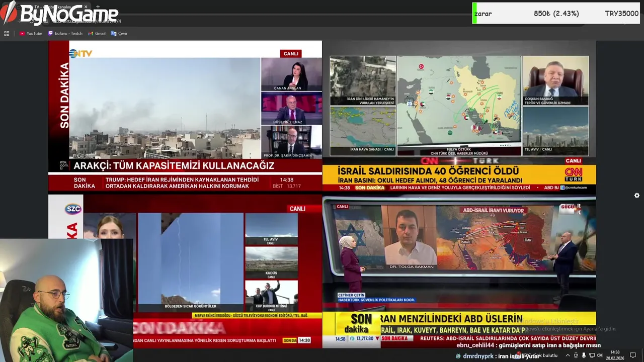This screenshot has width=644, height=362.
Task: Open the network tray icon
Action: (592, 355)
